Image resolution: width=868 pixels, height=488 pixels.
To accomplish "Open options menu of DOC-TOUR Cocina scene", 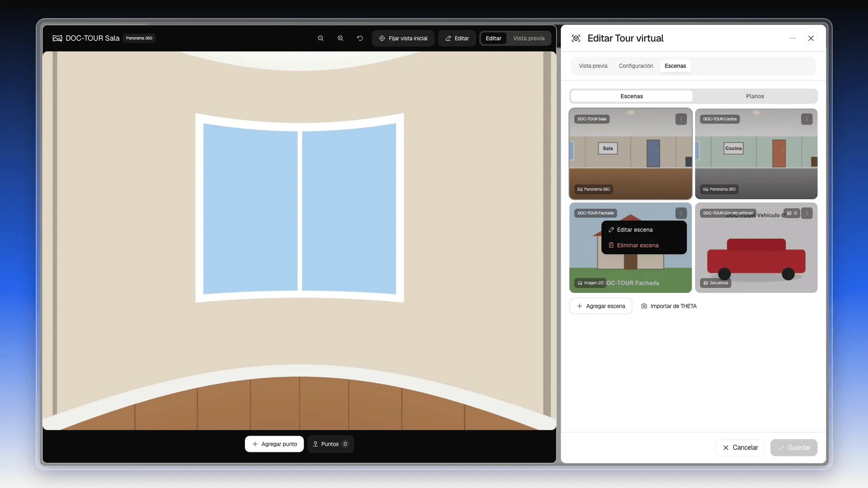I will pos(807,119).
